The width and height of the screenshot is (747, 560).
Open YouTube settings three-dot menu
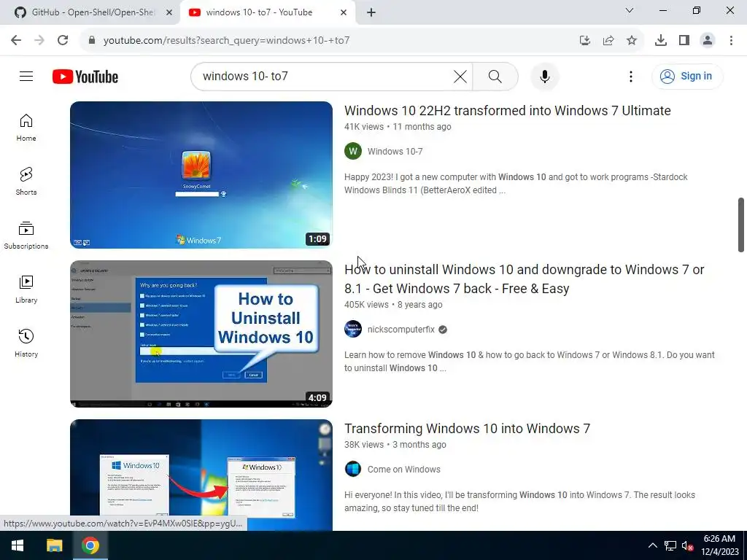[631, 76]
